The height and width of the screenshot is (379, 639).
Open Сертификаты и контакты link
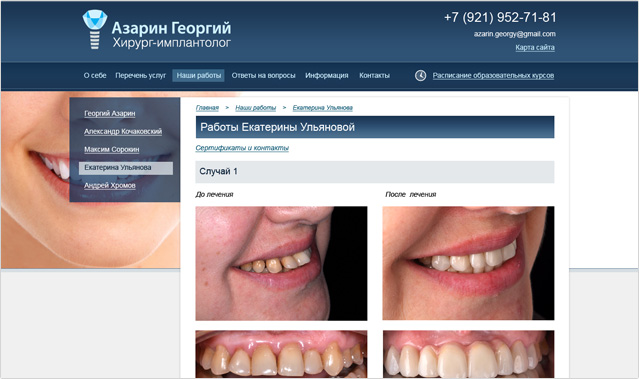[242, 148]
